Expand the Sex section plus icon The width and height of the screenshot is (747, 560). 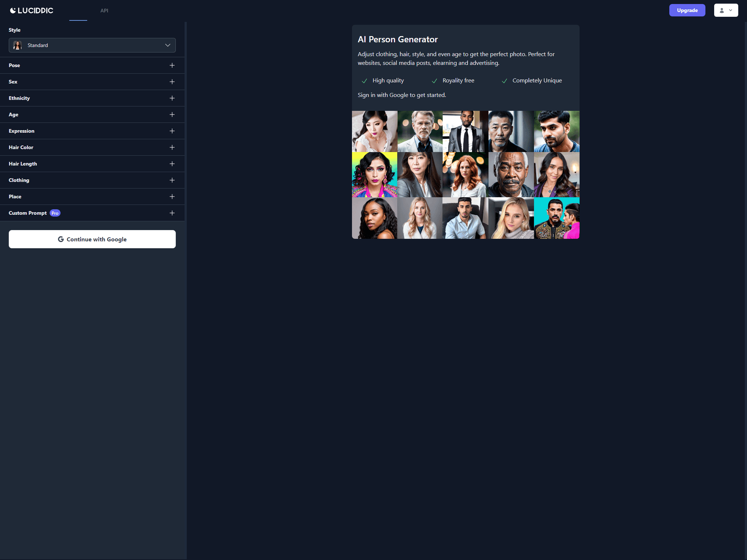172,82
